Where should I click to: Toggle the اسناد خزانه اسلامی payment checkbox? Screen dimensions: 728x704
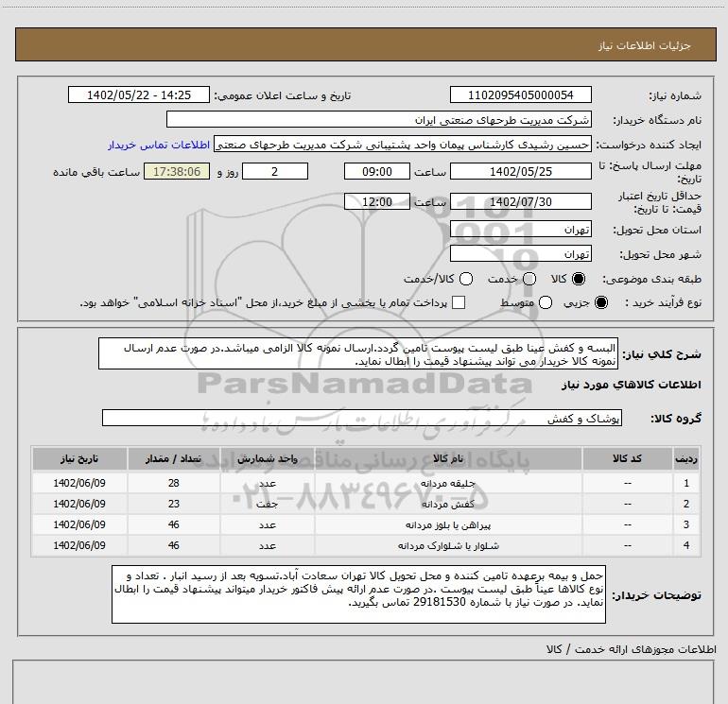pyautogui.click(x=459, y=302)
